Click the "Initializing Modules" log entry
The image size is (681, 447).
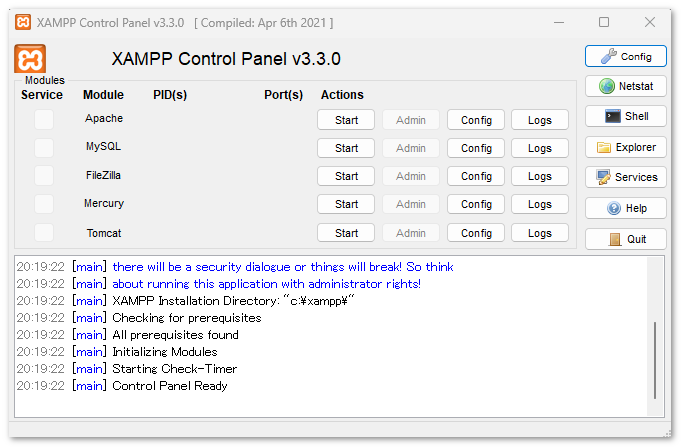tap(117, 352)
